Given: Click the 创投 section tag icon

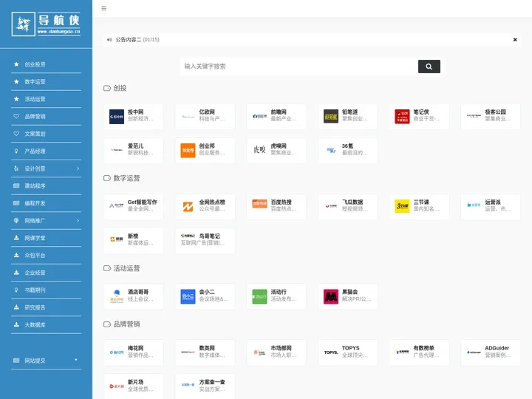Looking at the screenshot, I should click(107, 88).
